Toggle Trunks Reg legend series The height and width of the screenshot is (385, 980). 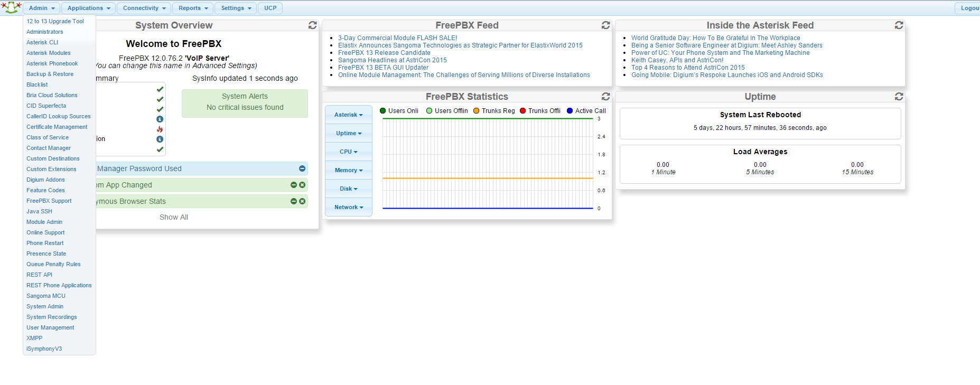pyautogui.click(x=494, y=111)
